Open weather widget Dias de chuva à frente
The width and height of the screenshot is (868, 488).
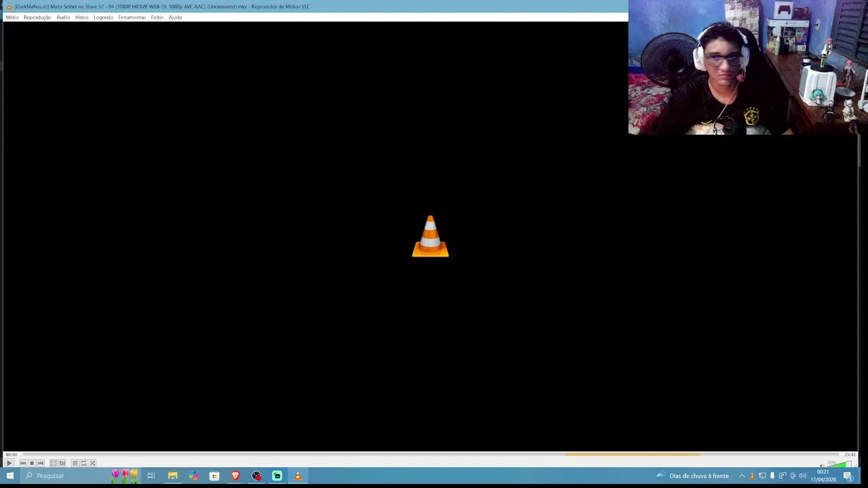click(x=692, y=476)
